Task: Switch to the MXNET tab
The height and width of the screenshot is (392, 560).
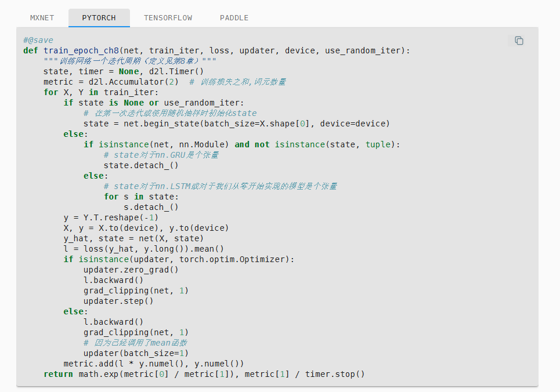Action: pyautogui.click(x=42, y=18)
